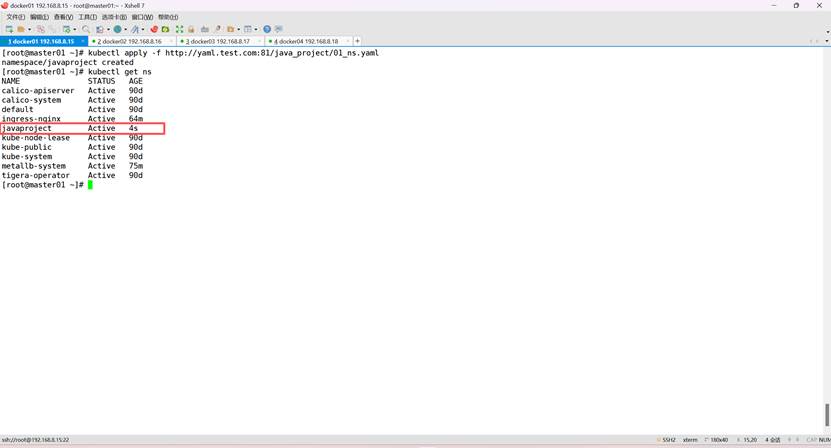Click the NUM indicator in status bar
The height and width of the screenshot is (448, 831).
(825, 440)
